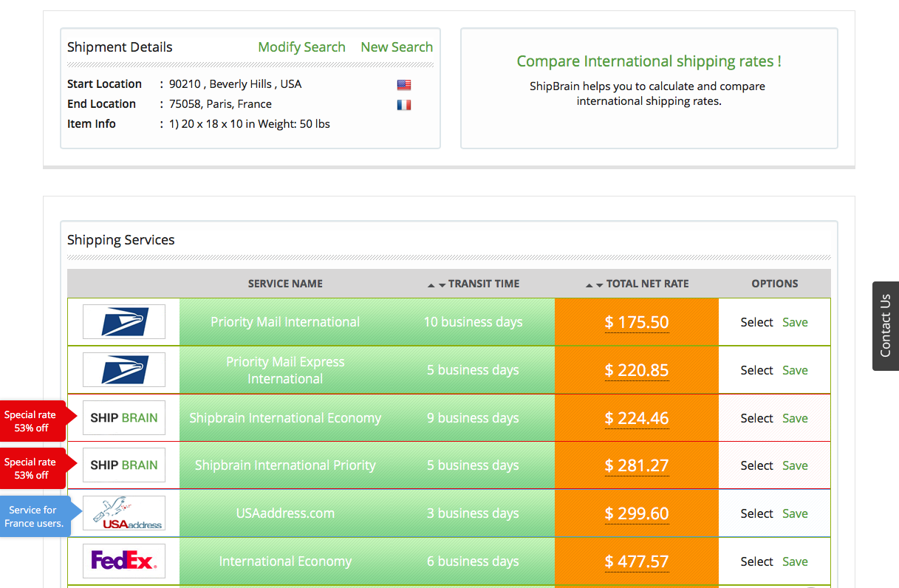Click Special rate badge for International Priority
The height and width of the screenshot is (588, 899).
(37, 468)
